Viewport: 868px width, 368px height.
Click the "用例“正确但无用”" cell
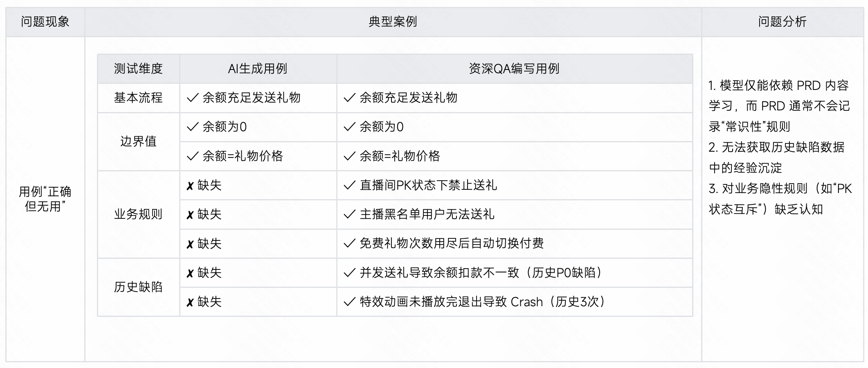click(45, 199)
